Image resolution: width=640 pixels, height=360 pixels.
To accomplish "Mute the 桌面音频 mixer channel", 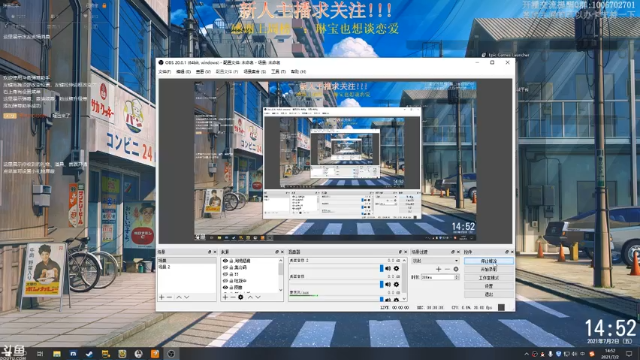I will (388, 284).
